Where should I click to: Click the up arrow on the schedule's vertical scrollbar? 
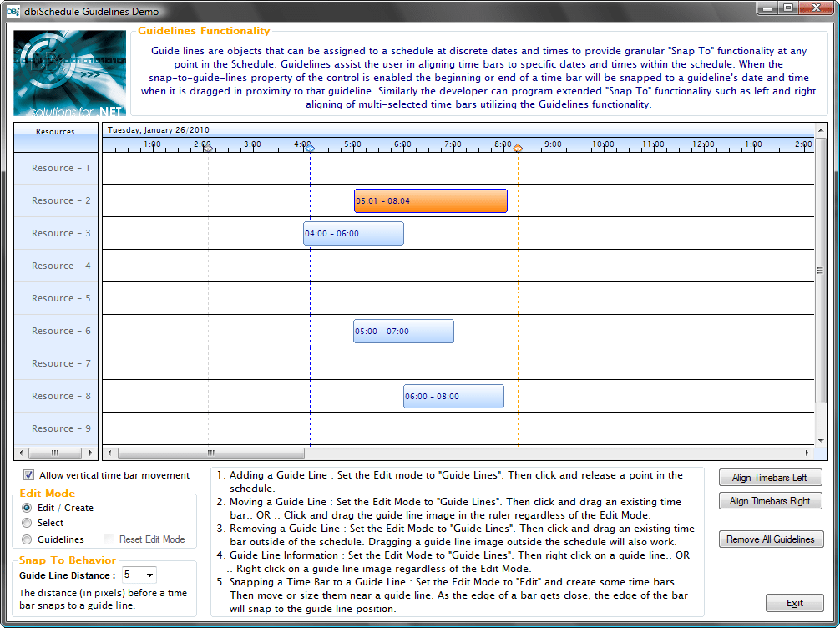tap(822, 129)
